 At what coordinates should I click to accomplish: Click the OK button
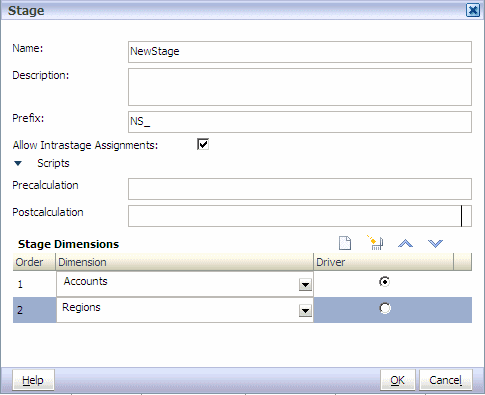point(398,380)
